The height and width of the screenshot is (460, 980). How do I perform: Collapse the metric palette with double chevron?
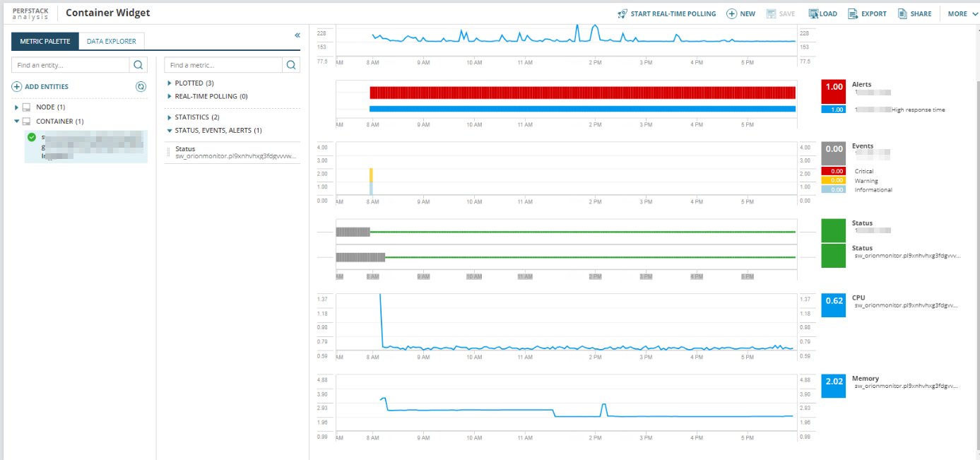[297, 35]
